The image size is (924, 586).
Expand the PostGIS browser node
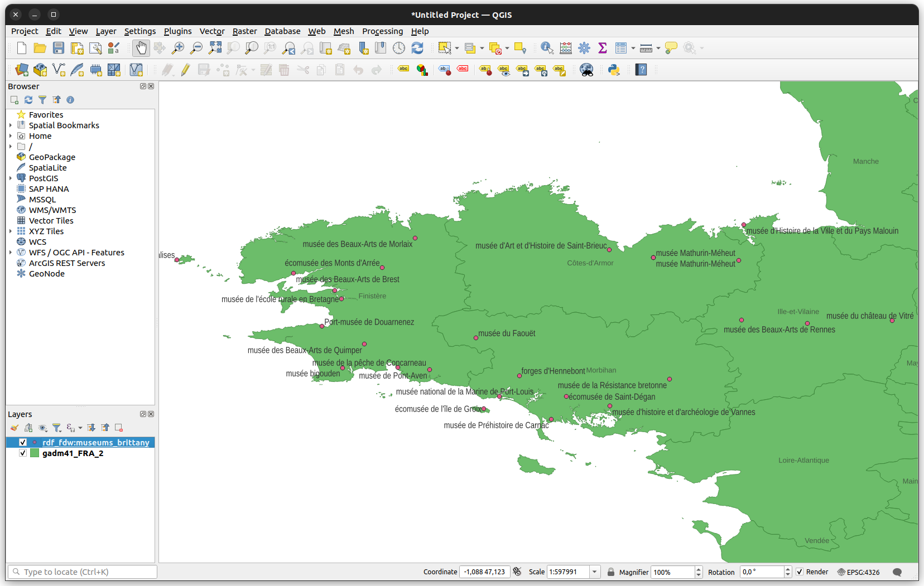point(11,178)
